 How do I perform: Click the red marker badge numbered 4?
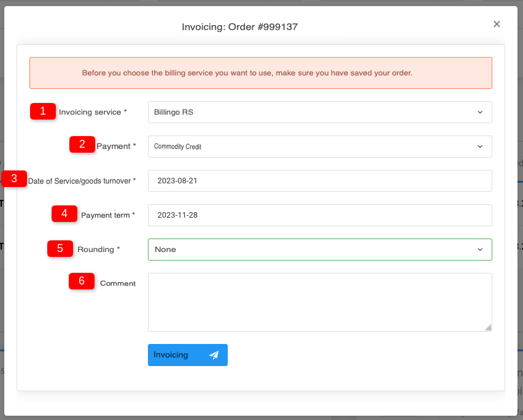point(64,213)
